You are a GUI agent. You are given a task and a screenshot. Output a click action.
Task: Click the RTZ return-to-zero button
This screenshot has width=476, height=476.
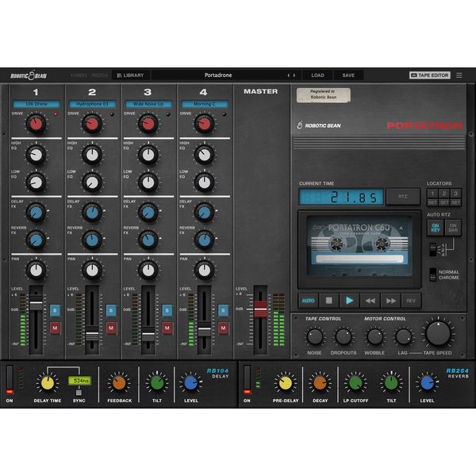(x=401, y=196)
